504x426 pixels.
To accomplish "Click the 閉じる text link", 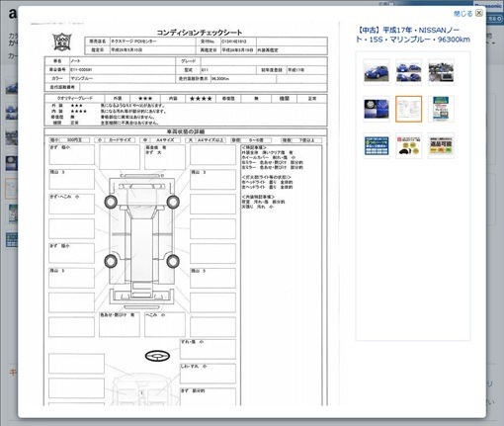I will [462, 14].
